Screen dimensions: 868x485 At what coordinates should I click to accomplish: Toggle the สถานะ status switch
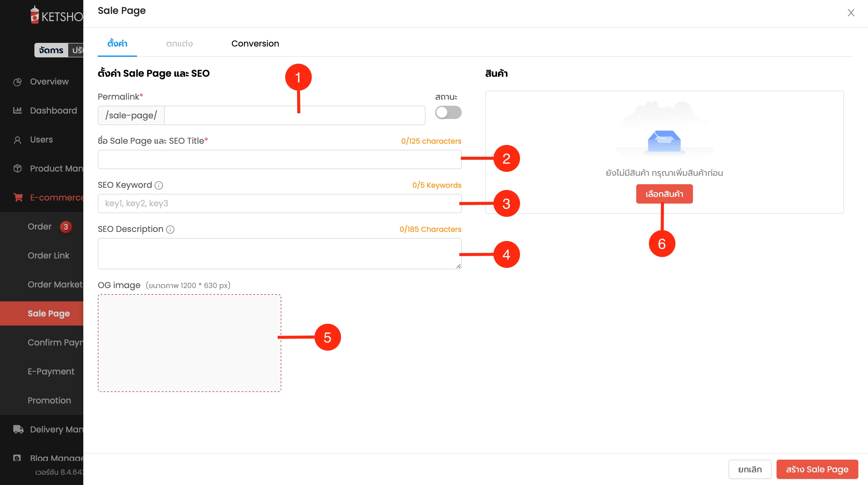point(448,112)
